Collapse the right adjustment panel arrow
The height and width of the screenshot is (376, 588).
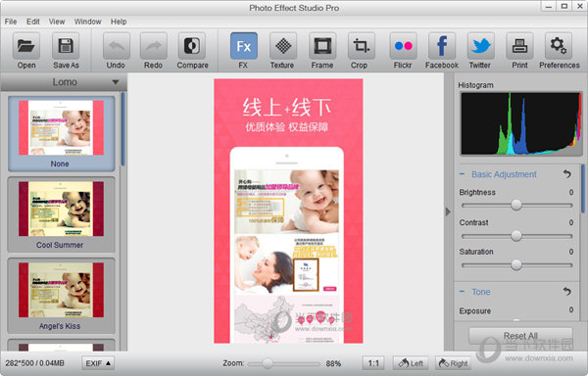(x=448, y=211)
